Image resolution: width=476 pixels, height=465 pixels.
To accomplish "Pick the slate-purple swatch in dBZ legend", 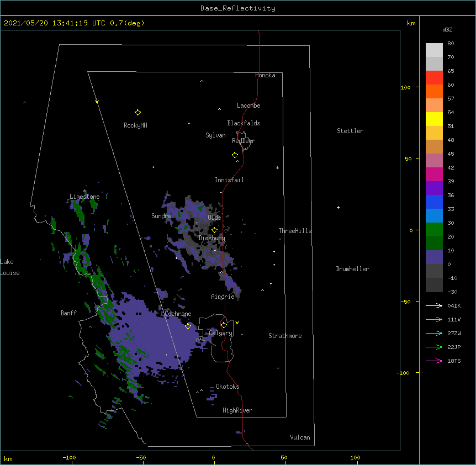I will click(x=434, y=257).
